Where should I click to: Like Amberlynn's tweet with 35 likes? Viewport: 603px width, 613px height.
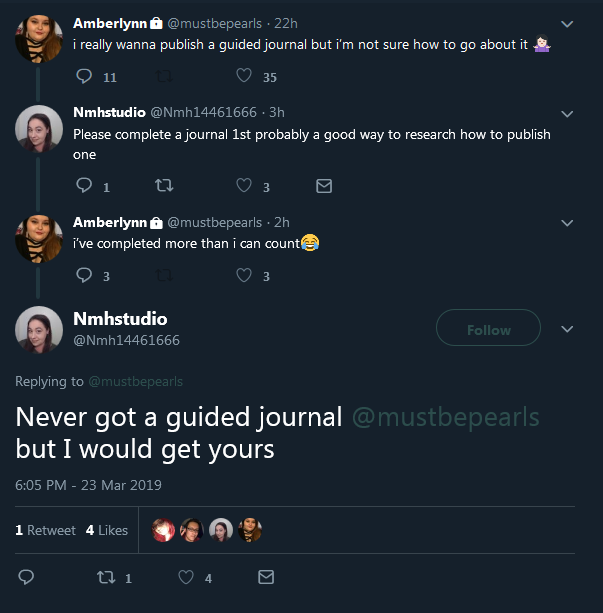click(244, 75)
